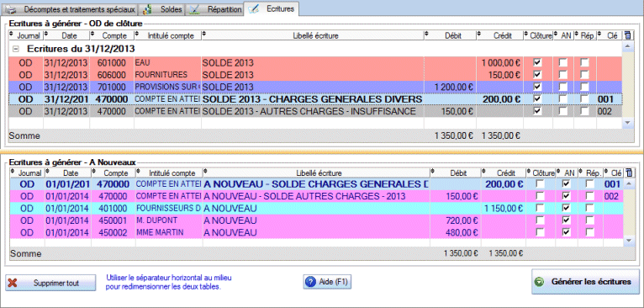644x308 pixels.
Task: Toggle Rép. checkbox for FOURNITURES row
Action: [x=584, y=75]
